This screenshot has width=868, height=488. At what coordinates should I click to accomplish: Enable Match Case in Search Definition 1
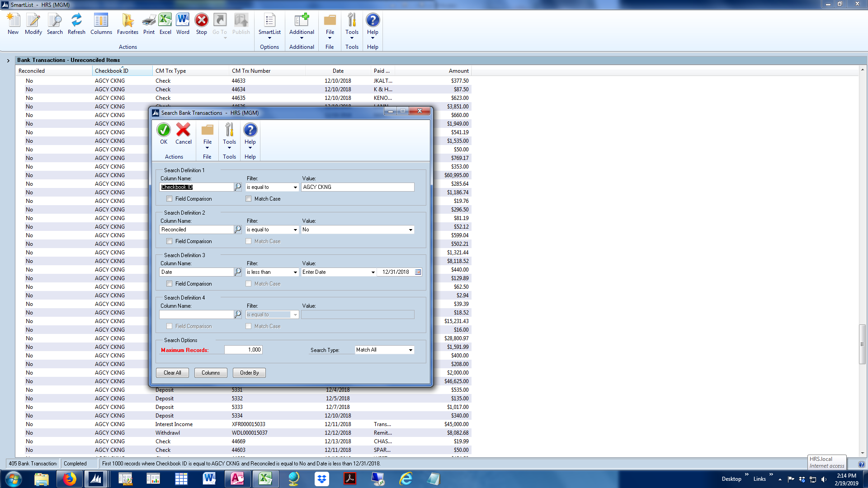click(x=249, y=199)
